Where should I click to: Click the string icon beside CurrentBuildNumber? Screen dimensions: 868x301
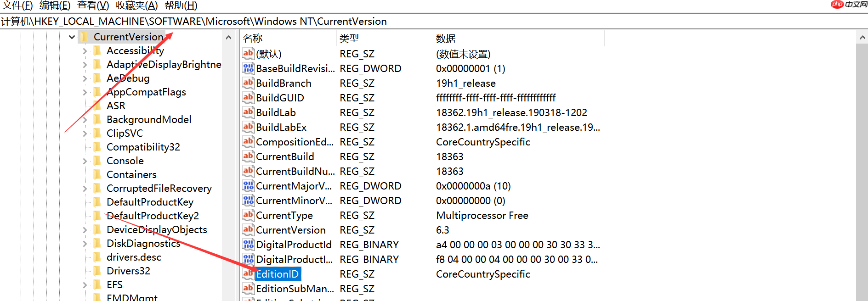[x=248, y=171]
